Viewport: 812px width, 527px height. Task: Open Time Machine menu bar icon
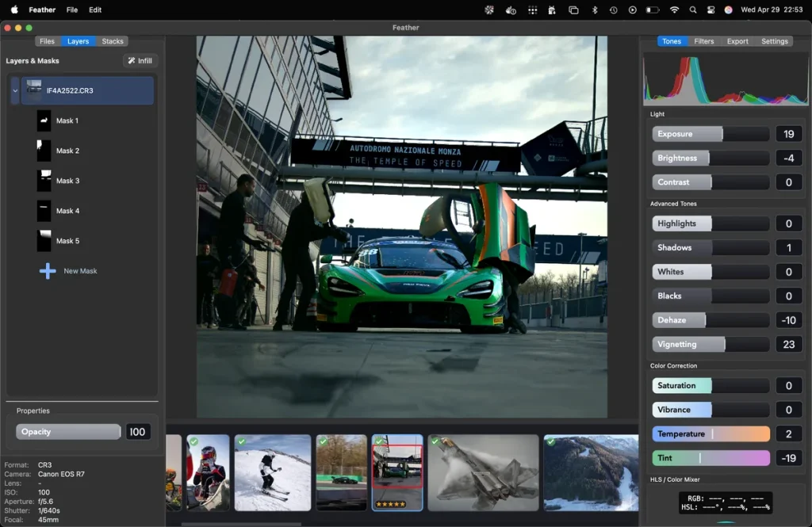point(613,10)
